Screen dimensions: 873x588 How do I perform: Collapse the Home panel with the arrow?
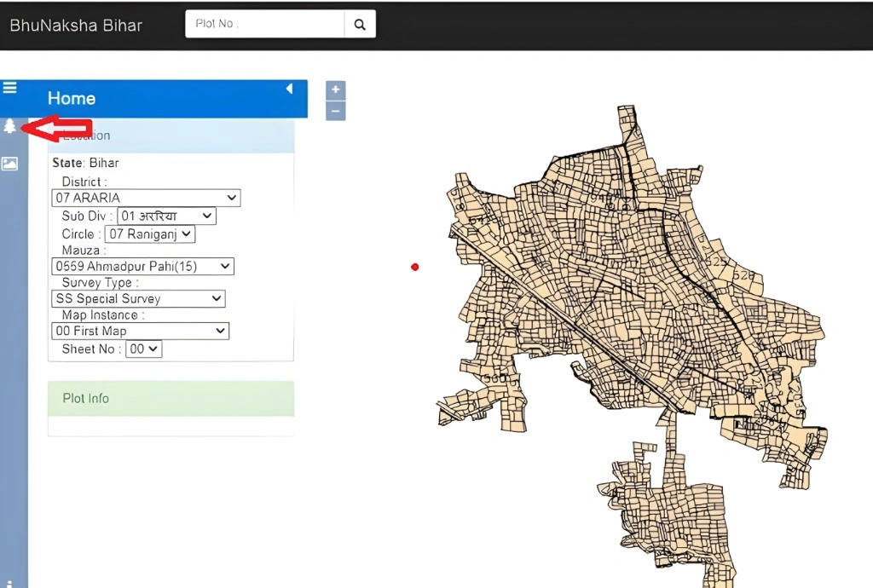click(289, 89)
